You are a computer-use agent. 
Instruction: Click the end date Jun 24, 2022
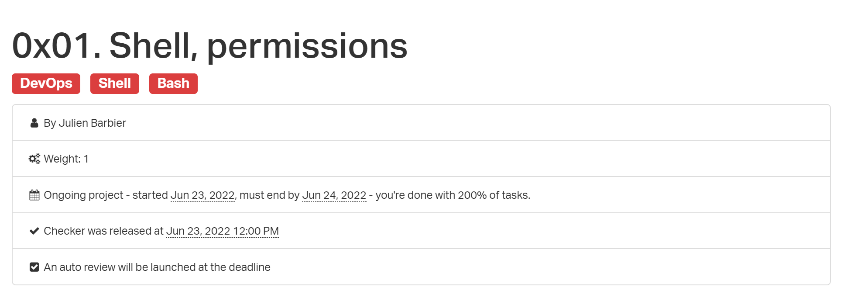click(334, 195)
